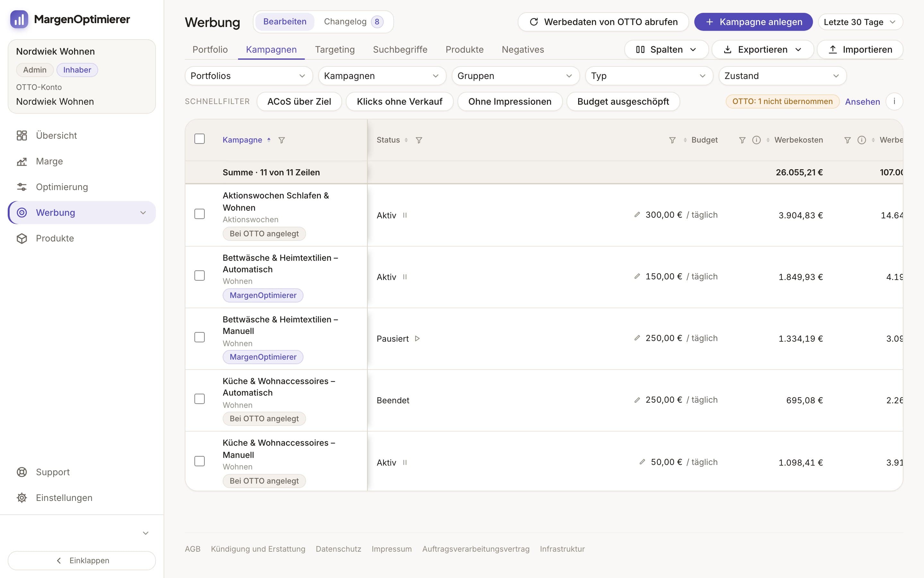Open the Exportieren dropdown
This screenshot has width=924, height=578.
763,50
